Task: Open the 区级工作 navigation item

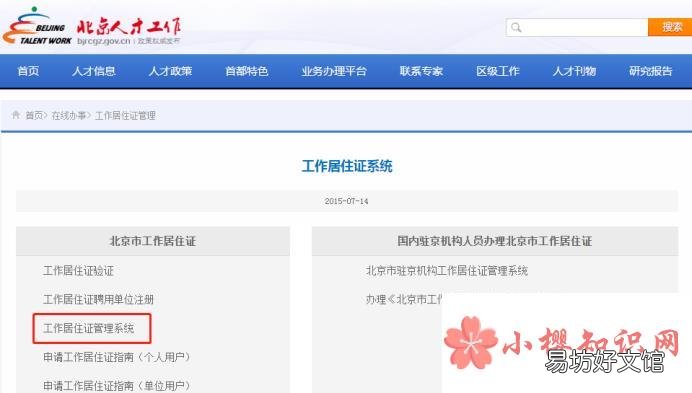Action: coord(498,71)
